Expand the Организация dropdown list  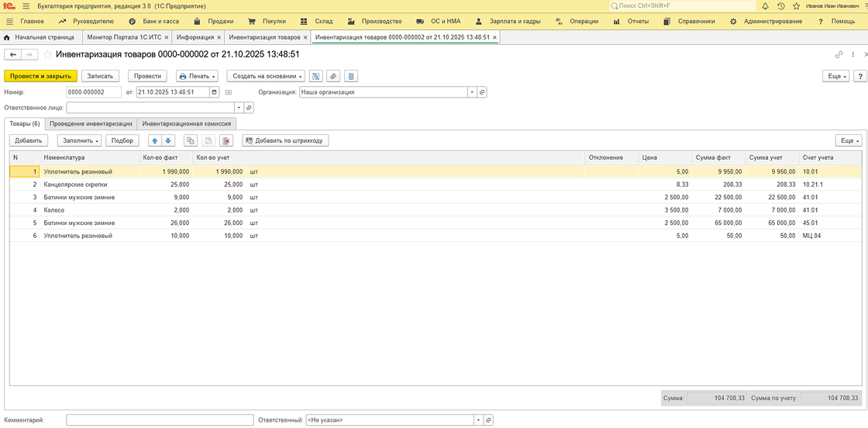point(471,91)
